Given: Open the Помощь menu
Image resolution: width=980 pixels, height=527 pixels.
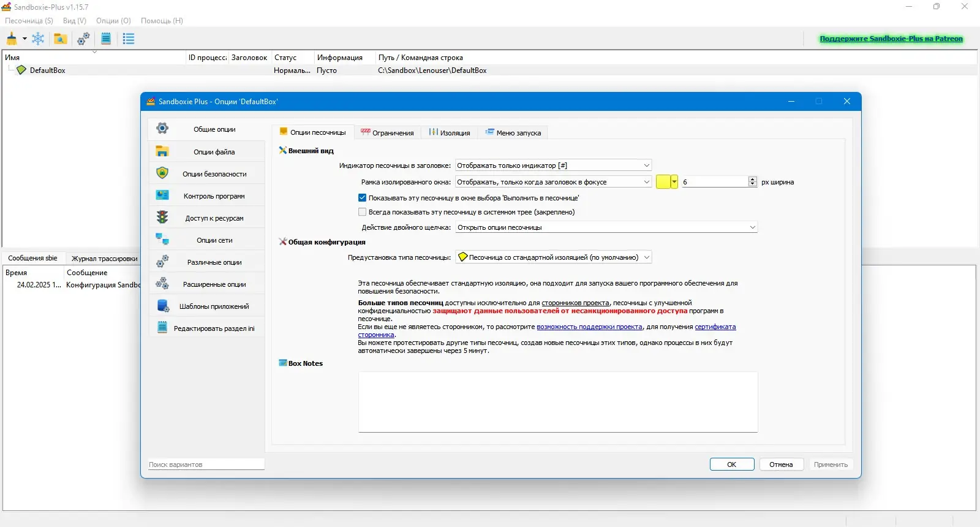Looking at the screenshot, I should pyautogui.click(x=162, y=21).
